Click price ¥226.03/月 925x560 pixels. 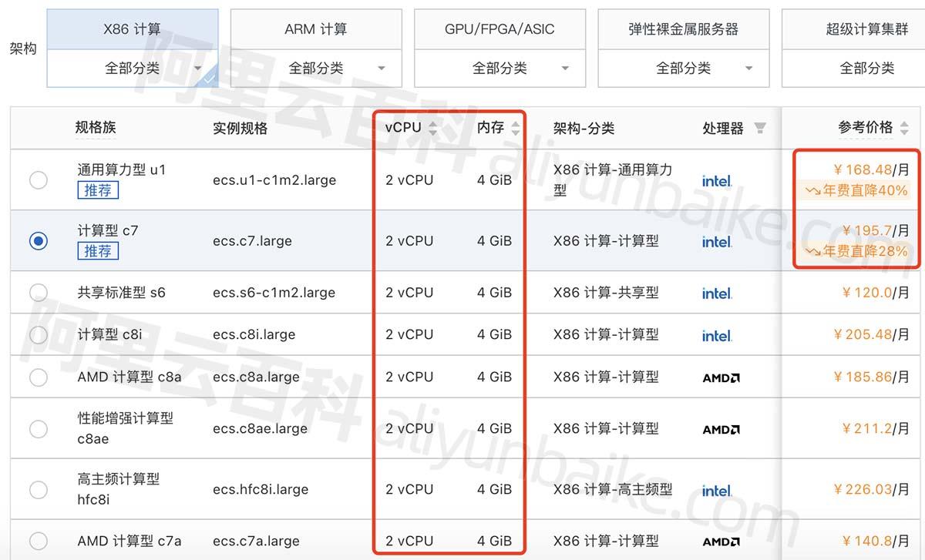click(x=871, y=490)
